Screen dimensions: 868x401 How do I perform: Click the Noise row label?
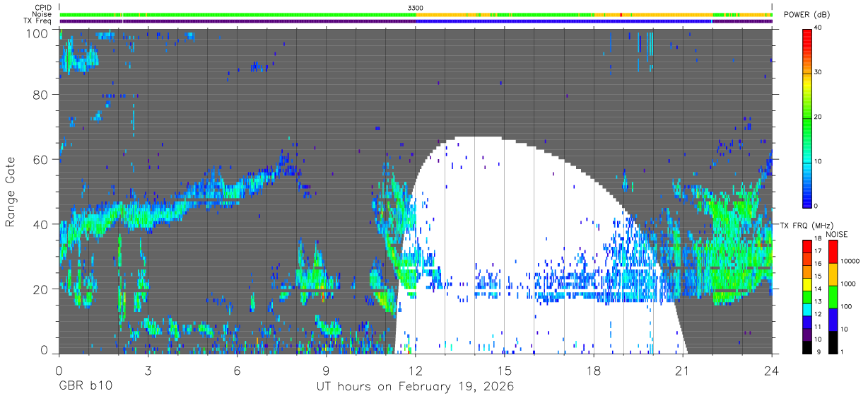tap(42, 14)
